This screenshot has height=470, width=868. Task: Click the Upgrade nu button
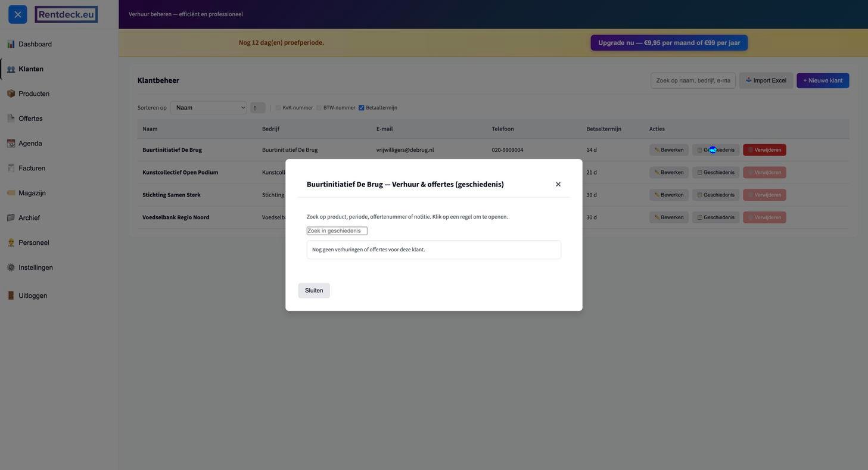(669, 43)
